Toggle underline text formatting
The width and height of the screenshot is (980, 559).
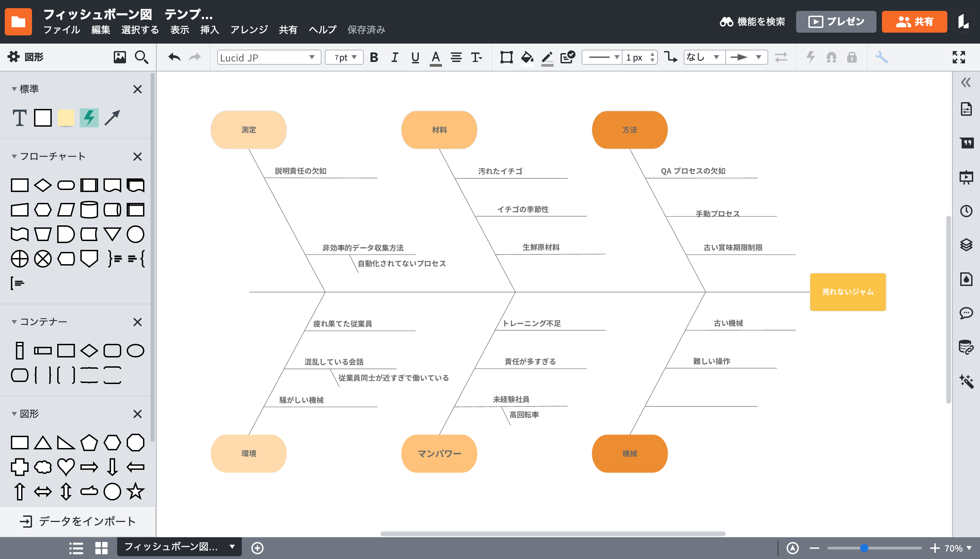tap(415, 57)
